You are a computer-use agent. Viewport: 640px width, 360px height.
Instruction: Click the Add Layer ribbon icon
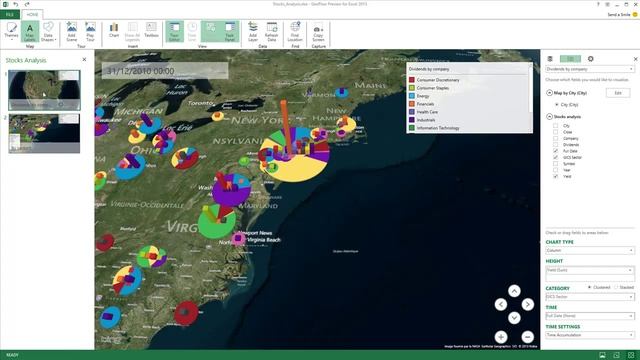[253, 31]
